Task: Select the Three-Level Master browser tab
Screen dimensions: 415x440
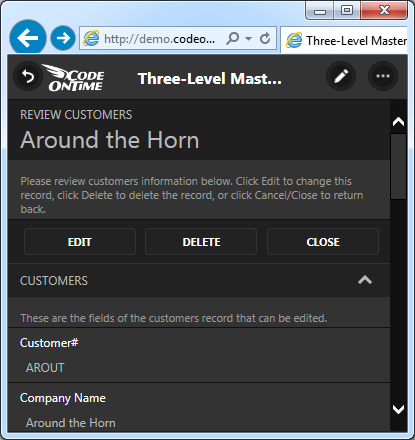Action: pos(344,40)
